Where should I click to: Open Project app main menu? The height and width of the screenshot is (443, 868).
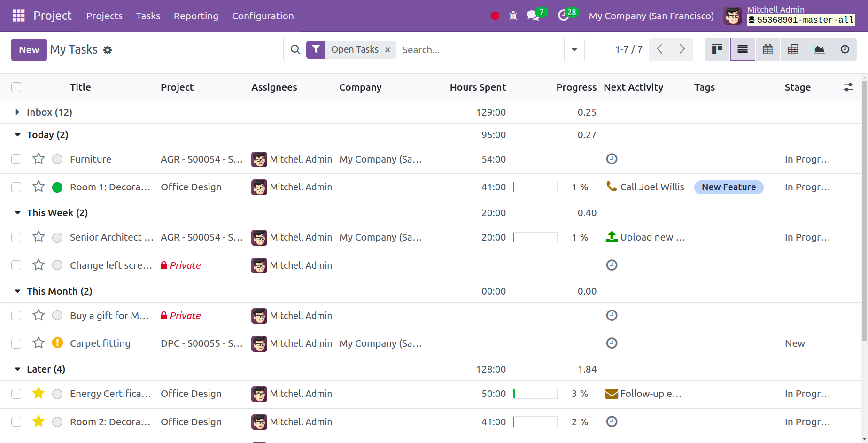[x=53, y=16]
